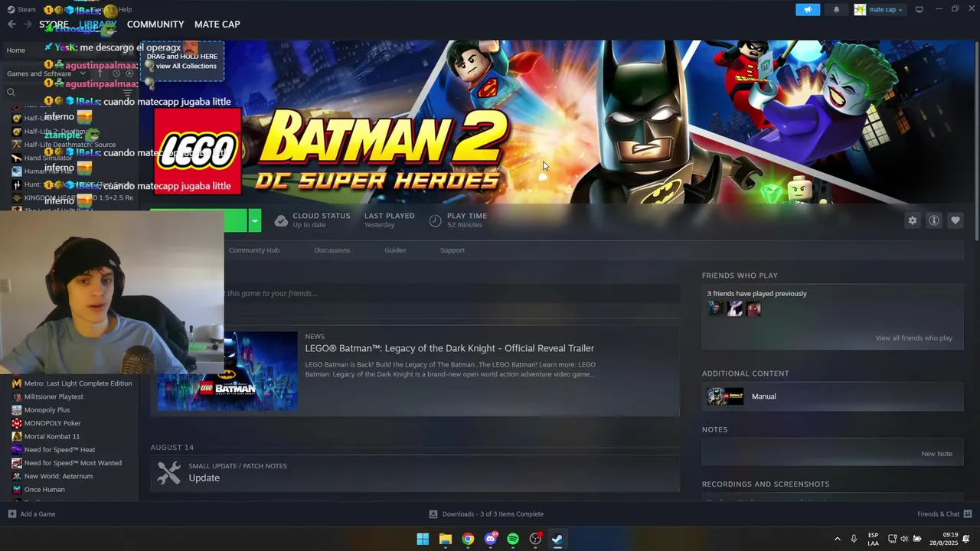Go to library Home
980x551 pixels.
click(15, 51)
